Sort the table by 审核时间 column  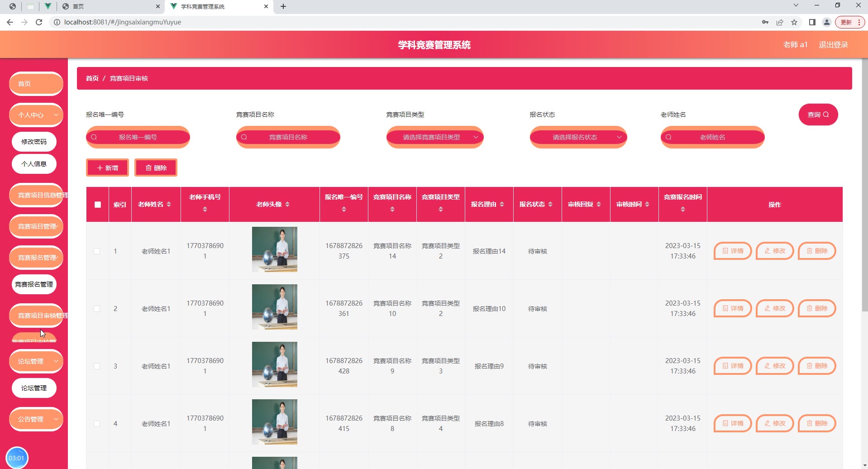coord(647,205)
